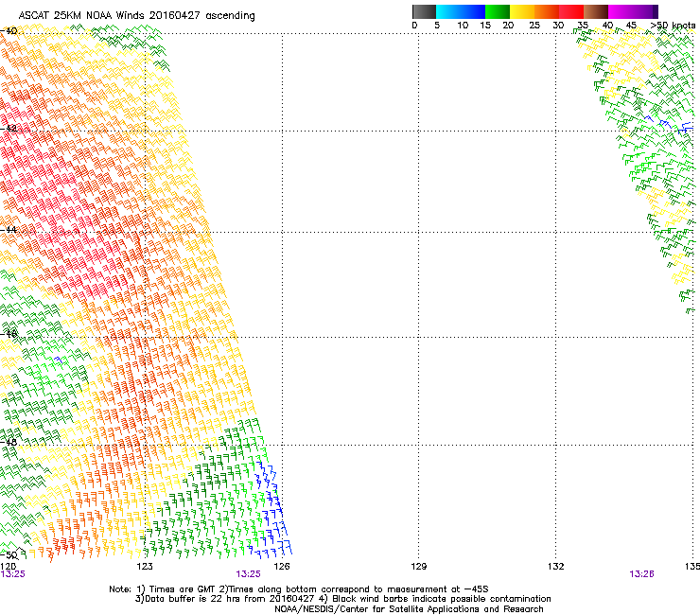Select the '15' tick label on the color scale
This screenshot has width=700, height=615.
tap(485, 26)
